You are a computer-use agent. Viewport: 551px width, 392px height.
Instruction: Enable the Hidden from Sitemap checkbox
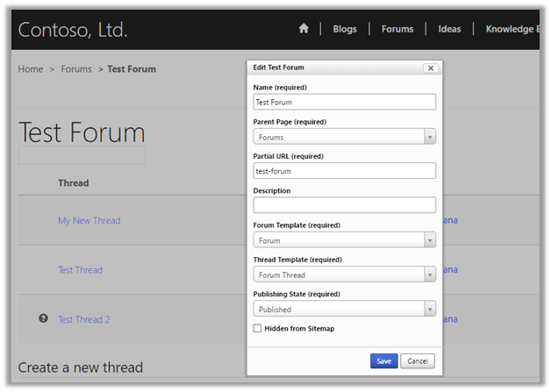[x=257, y=328]
